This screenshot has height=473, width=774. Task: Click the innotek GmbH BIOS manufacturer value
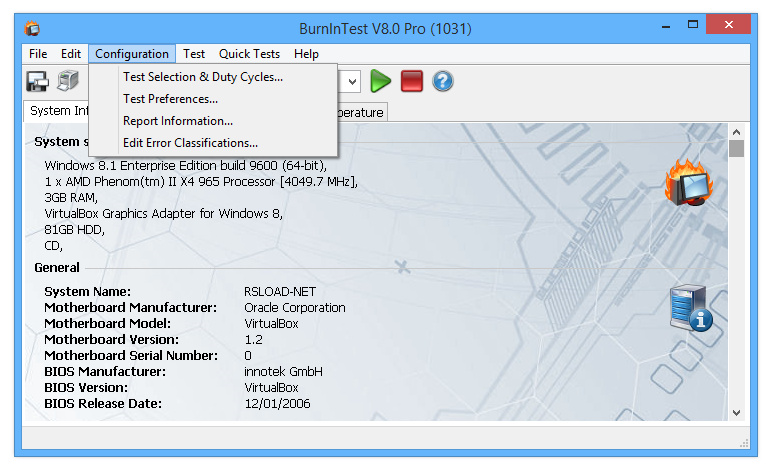click(x=283, y=371)
